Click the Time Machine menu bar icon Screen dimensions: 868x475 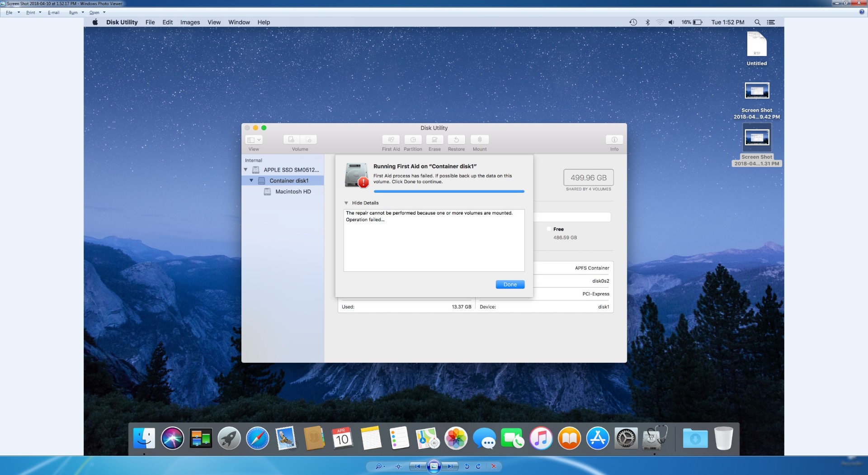pos(633,22)
